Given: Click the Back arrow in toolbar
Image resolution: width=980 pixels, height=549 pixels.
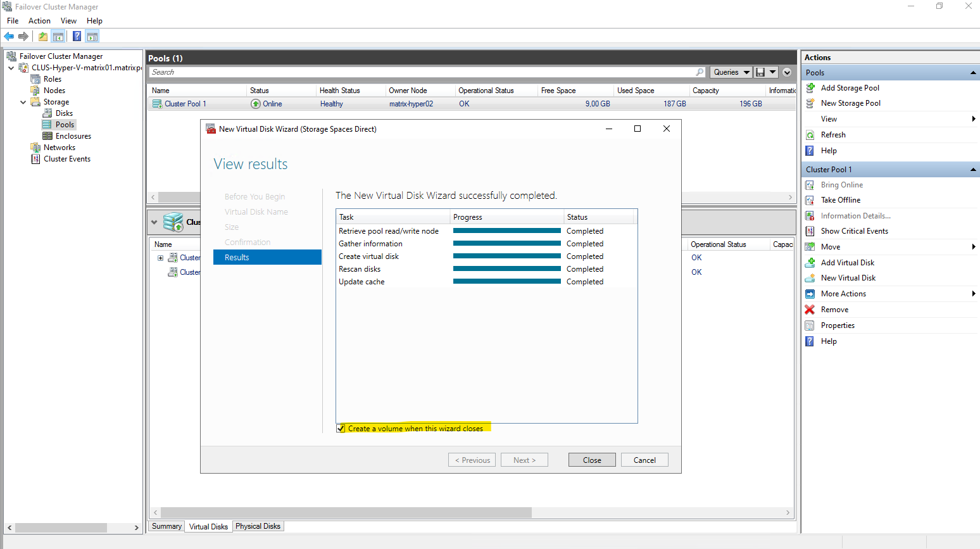Looking at the screenshot, I should [x=9, y=37].
